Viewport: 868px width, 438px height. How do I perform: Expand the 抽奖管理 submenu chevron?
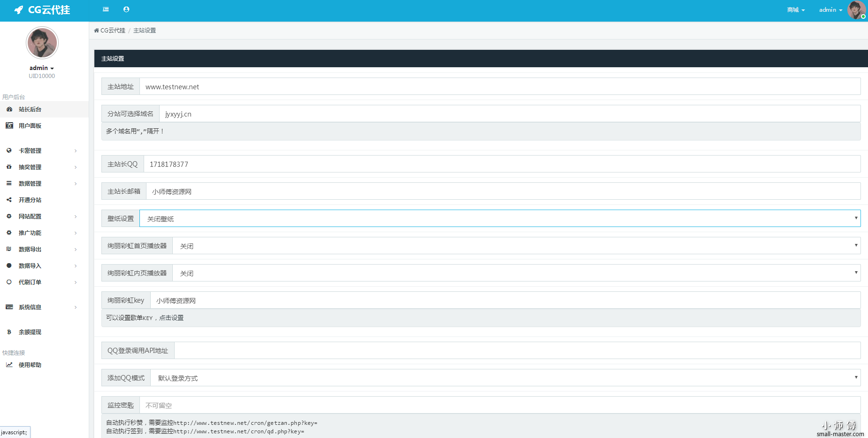[76, 167]
